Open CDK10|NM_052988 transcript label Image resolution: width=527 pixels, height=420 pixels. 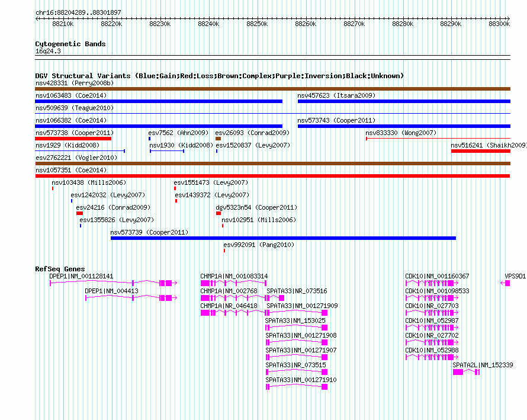[x=432, y=350]
